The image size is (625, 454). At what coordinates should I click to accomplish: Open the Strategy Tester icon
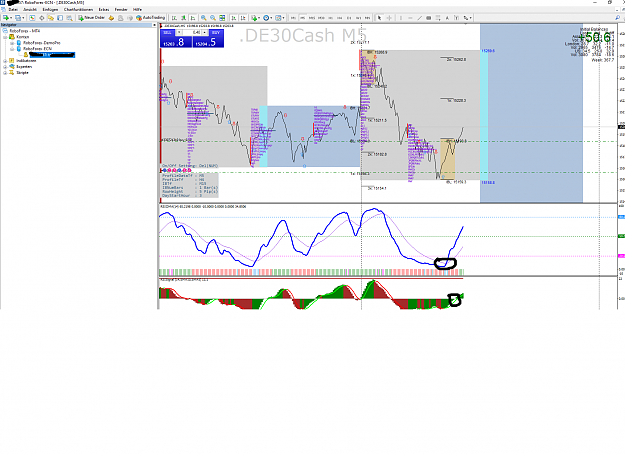(69, 18)
